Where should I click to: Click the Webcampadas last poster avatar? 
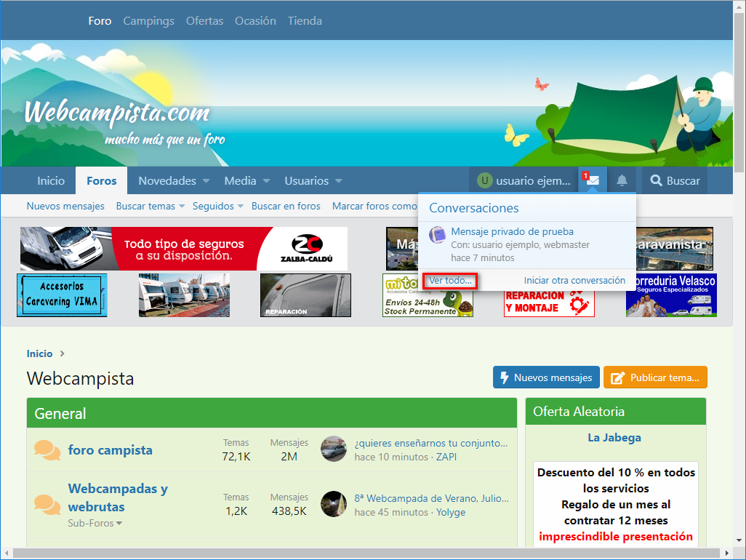334,504
